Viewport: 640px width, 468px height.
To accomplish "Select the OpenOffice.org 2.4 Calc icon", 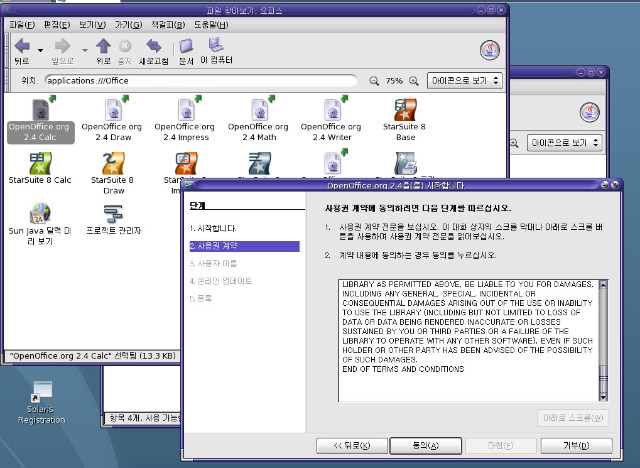I will coord(40,109).
